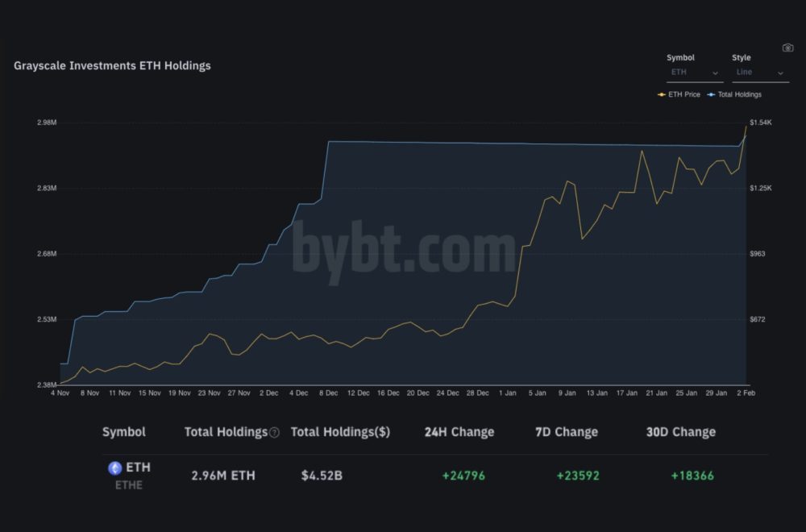Sort by 24H Change column header
Image resolution: width=806 pixels, height=532 pixels.
(459, 432)
